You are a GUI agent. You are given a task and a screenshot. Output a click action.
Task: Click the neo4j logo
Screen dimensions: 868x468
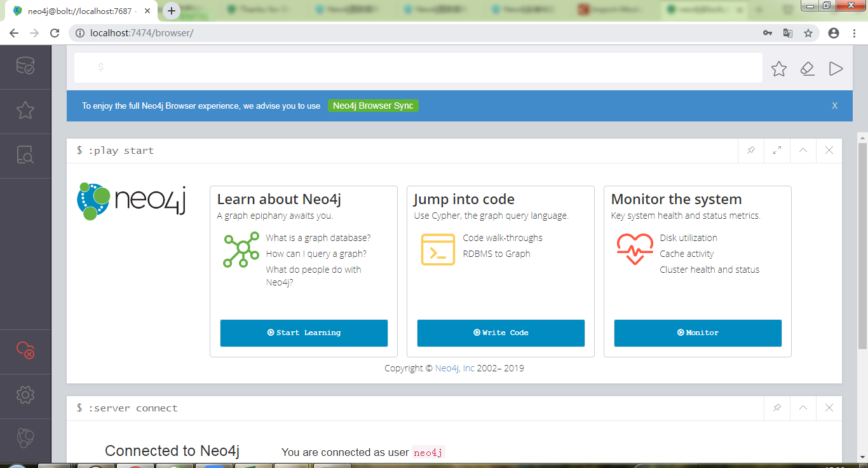click(x=131, y=202)
